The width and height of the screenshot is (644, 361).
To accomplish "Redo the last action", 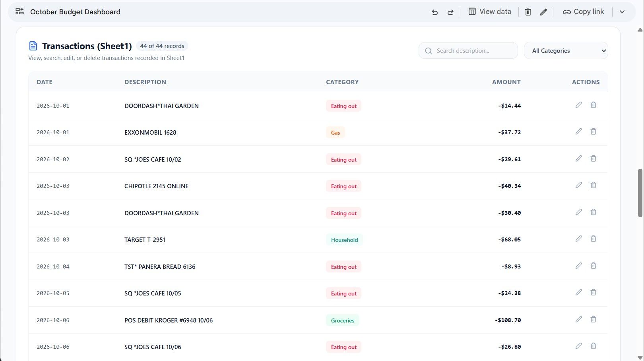I will tap(450, 12).
